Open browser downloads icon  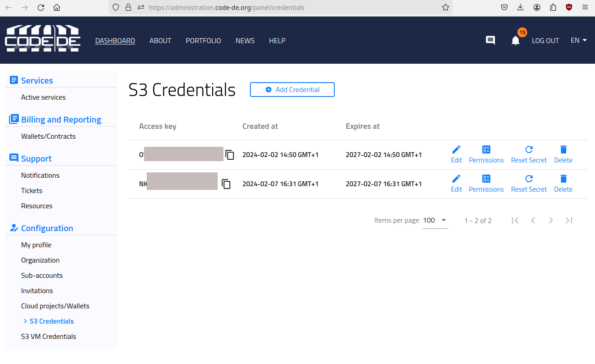click(x=521, y=7)
